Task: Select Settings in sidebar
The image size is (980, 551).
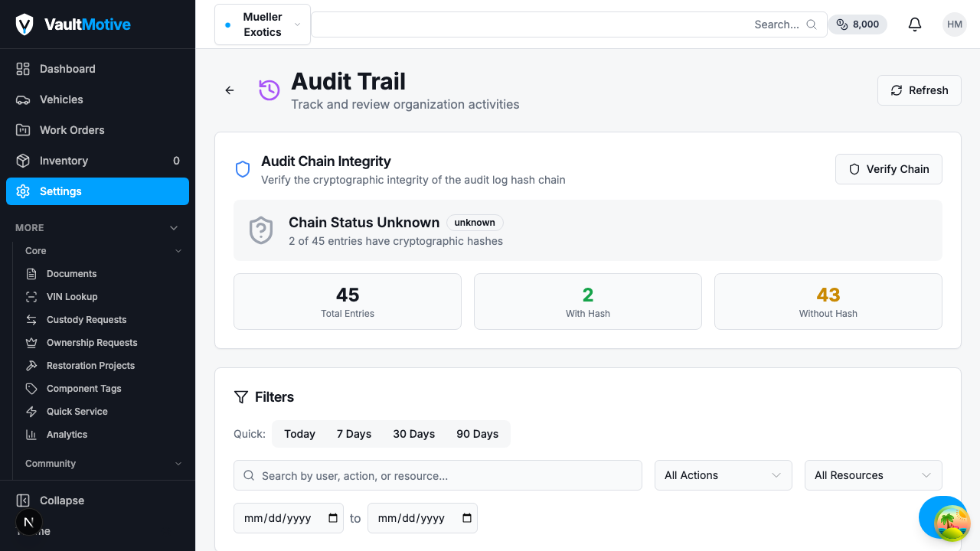Action: point(97,191)
